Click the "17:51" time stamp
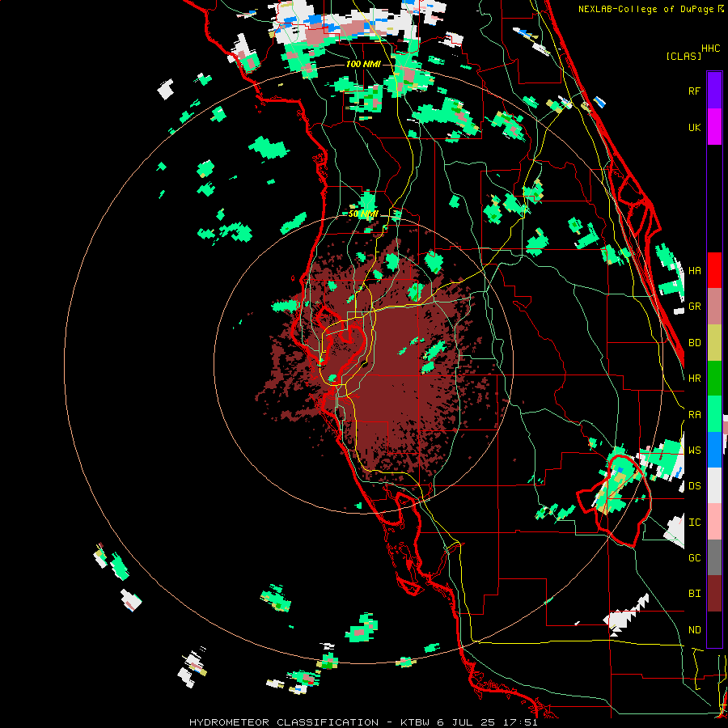Image resolution: width=728 pixels, height=728 pixels. (520, 722)
